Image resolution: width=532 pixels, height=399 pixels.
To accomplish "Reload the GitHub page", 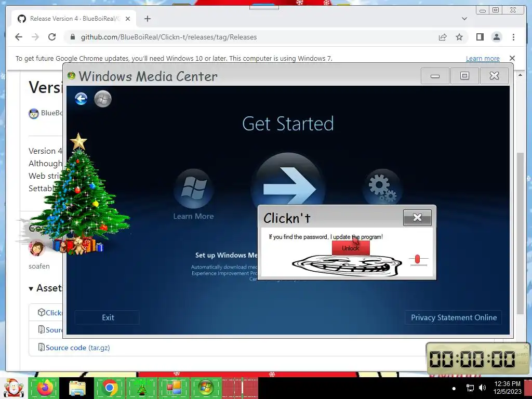I will click(x=52, y=37).
